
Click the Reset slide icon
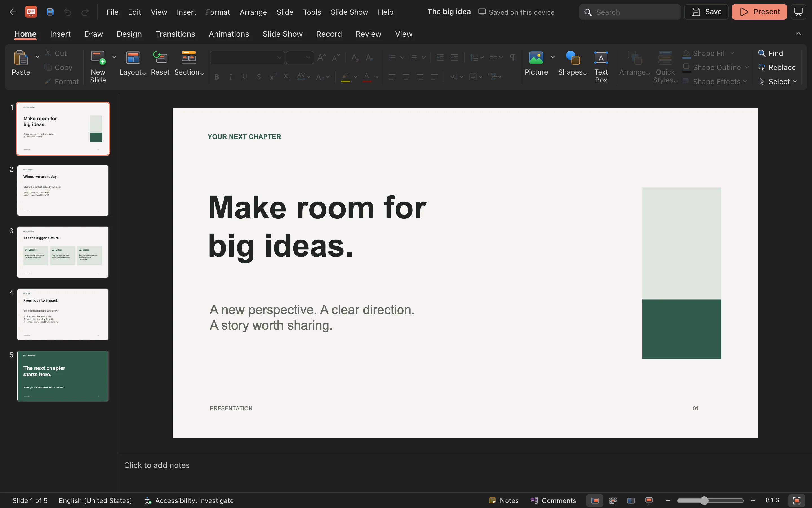coord(160,58)
